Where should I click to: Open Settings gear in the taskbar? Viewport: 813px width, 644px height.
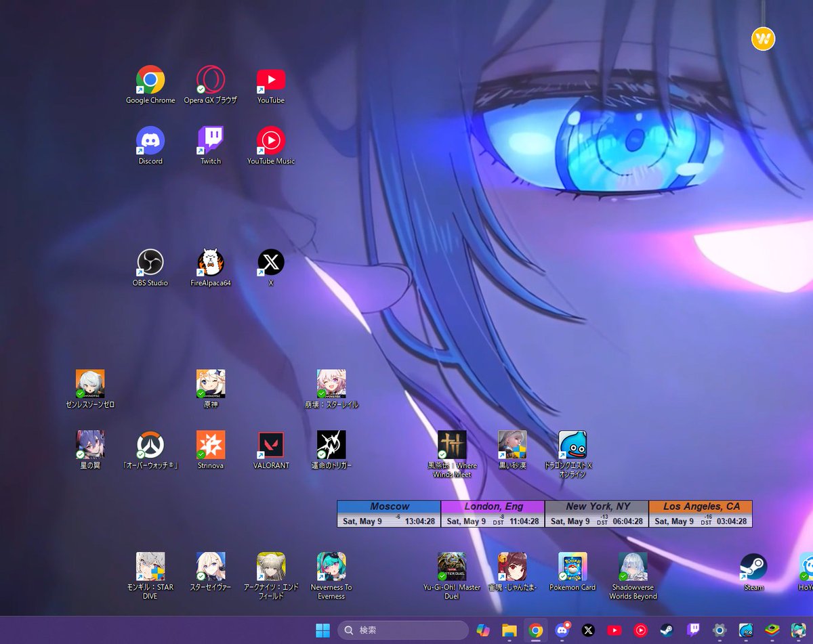click(x=720, y=630)
